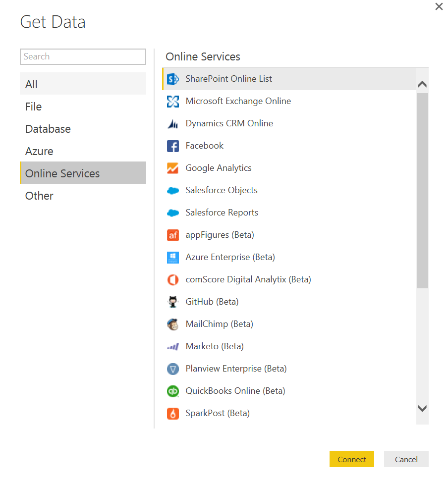The image size is (448, 482).
Task: Select 'Planview Enterprise (Beta)' label
Action: tap(236, 369)
